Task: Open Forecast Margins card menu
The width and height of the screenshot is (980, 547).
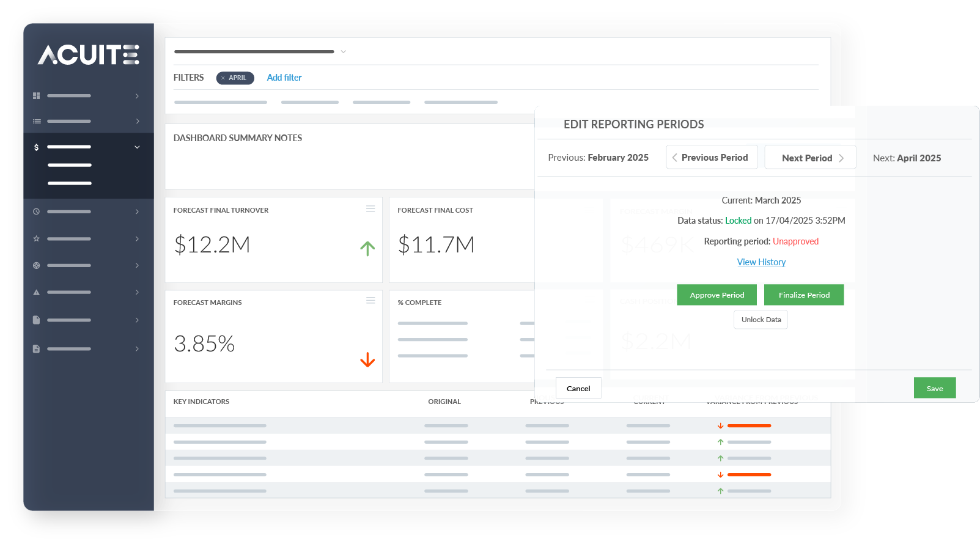Action: pos(370,301)
